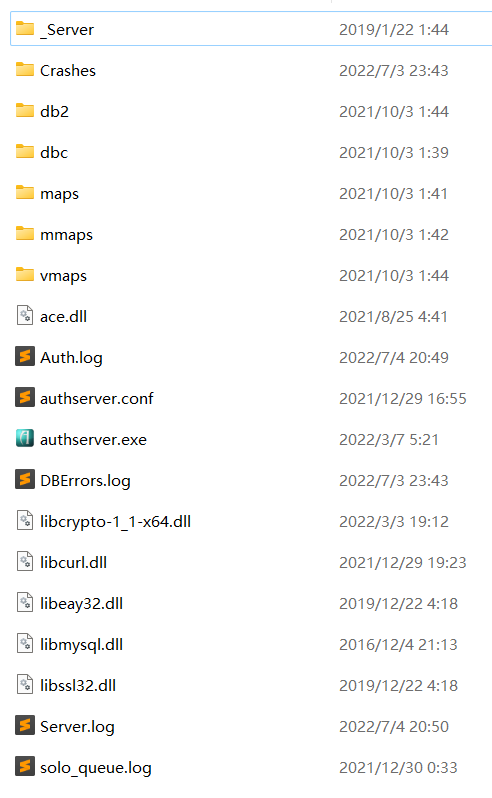The height and width of the screenshot is (798, 492).
Task: Click the solo_queue.log Sublime icon
Action: pyautogui.click(x=24, y=766)
